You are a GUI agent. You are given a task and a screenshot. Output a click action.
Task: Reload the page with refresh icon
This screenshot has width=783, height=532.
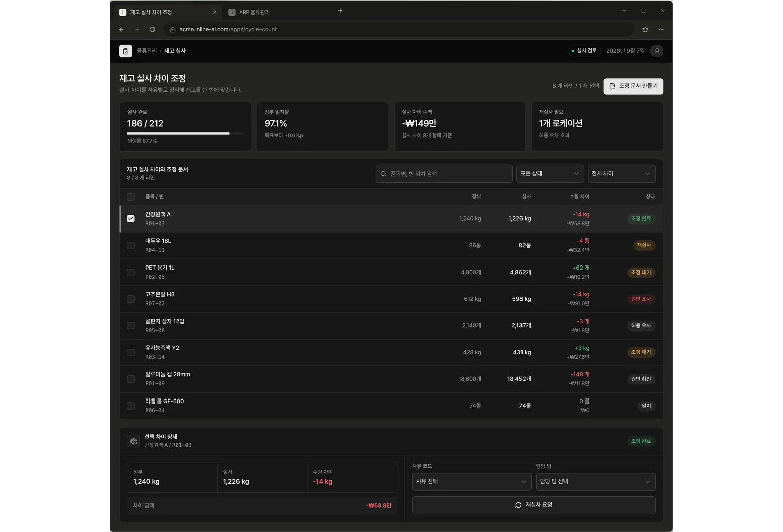click(x=152, y=29)
